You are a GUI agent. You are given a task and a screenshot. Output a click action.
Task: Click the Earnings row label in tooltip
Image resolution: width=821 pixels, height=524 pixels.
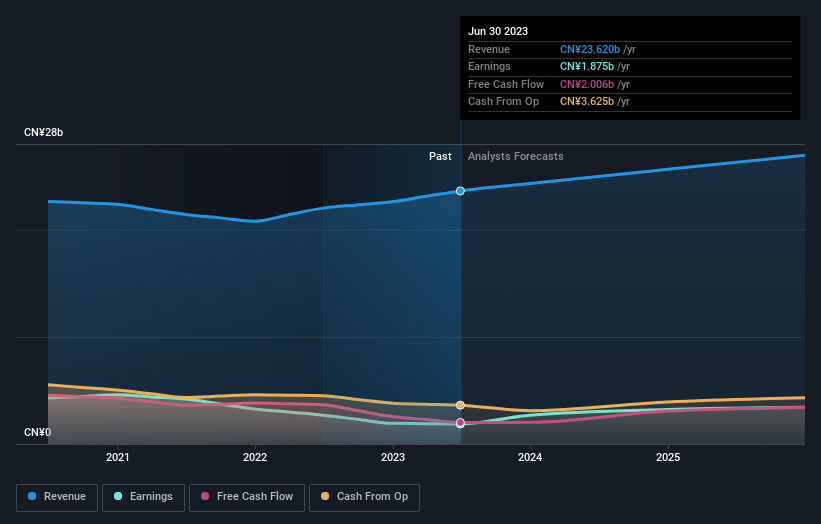pos(489,66)
